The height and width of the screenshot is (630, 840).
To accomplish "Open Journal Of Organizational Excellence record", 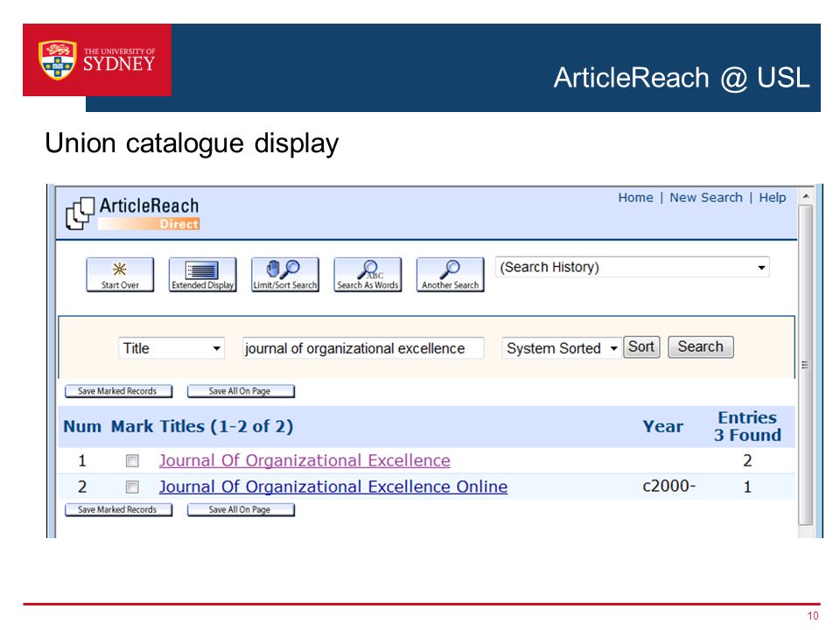I will pos(304,460).
